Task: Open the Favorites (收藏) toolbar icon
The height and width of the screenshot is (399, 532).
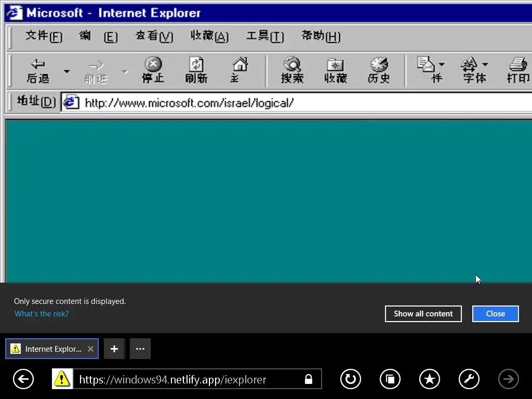Action: (335, 70)
